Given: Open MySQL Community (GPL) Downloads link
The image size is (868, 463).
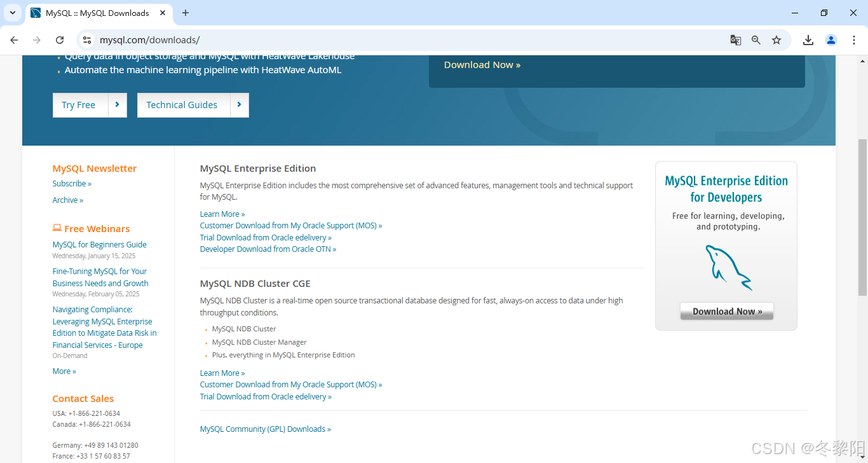Looking at the screenshot, I should coord(266,429).
